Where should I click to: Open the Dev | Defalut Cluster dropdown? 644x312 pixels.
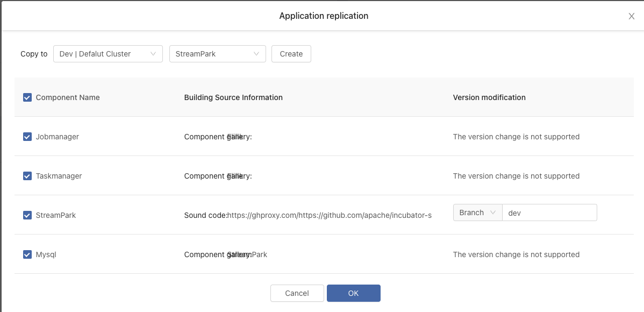[x=108, y=54]
